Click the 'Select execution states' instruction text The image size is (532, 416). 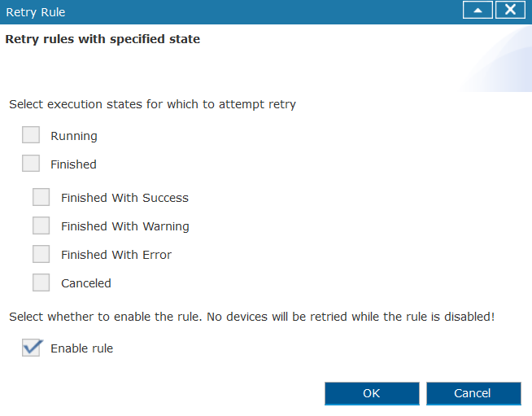pyautogui.click(x=152, y=104)
